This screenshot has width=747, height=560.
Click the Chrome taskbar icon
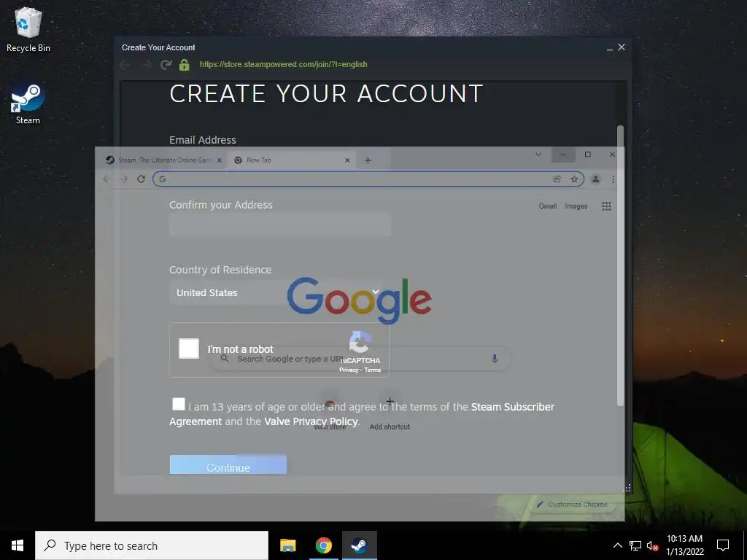click(x=323, y=545)
